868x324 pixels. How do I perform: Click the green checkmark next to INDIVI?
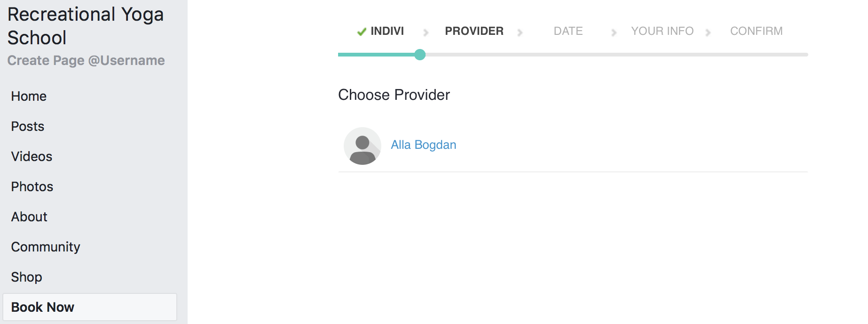(362, 32)
